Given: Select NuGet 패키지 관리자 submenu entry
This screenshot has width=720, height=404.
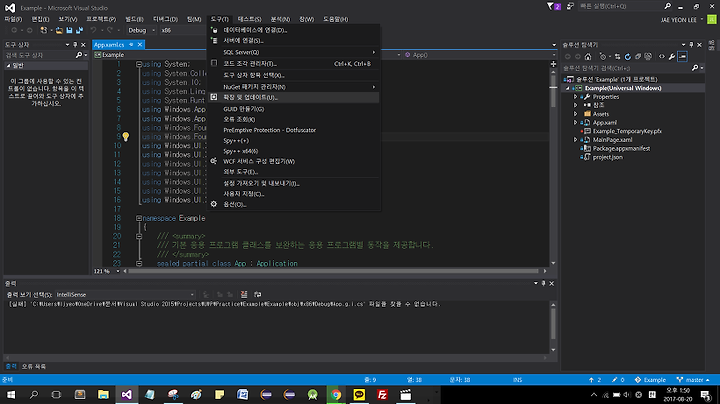Looking at the screenshot, I should 294,87.
